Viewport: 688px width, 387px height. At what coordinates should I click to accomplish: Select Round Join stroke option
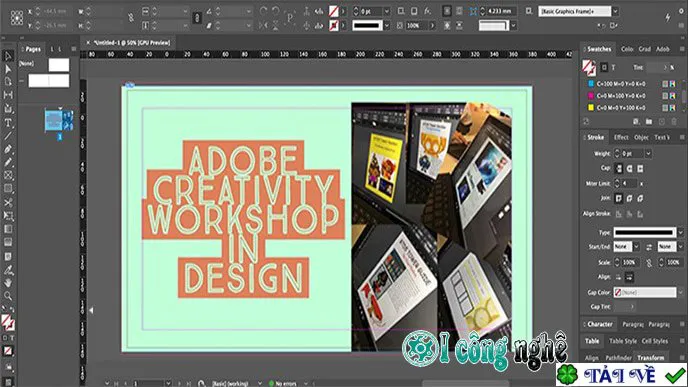click(630, 198)
